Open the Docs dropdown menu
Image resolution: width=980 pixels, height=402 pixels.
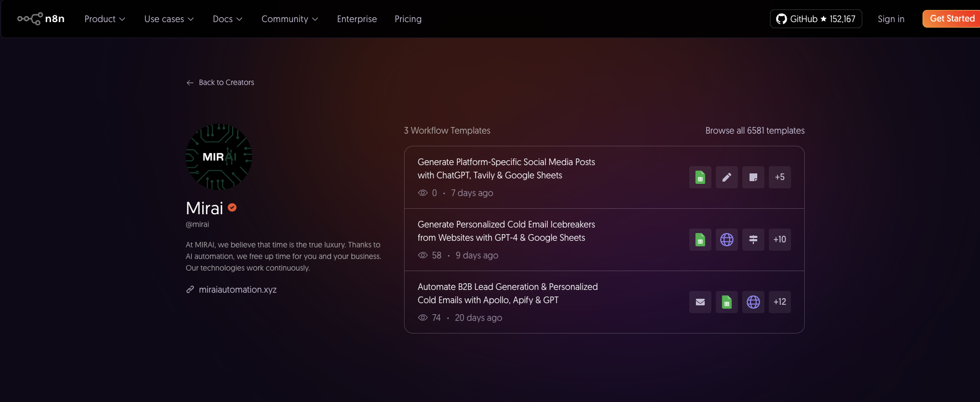(x=227, y=19)
